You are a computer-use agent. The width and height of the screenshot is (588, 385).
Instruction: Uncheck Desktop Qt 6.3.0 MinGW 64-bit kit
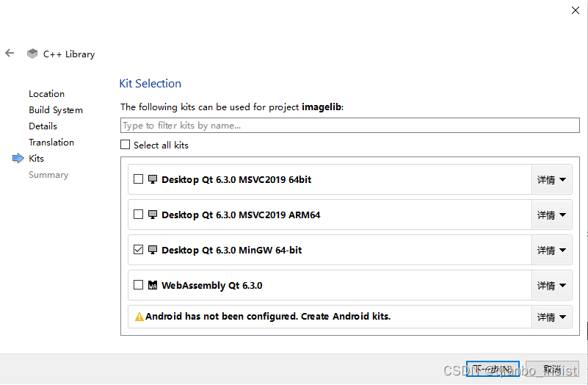(139, 250)
